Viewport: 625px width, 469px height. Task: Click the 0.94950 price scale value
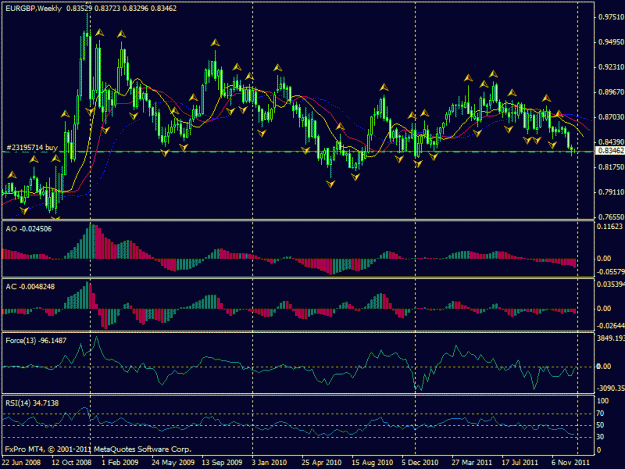coord(611,42)
